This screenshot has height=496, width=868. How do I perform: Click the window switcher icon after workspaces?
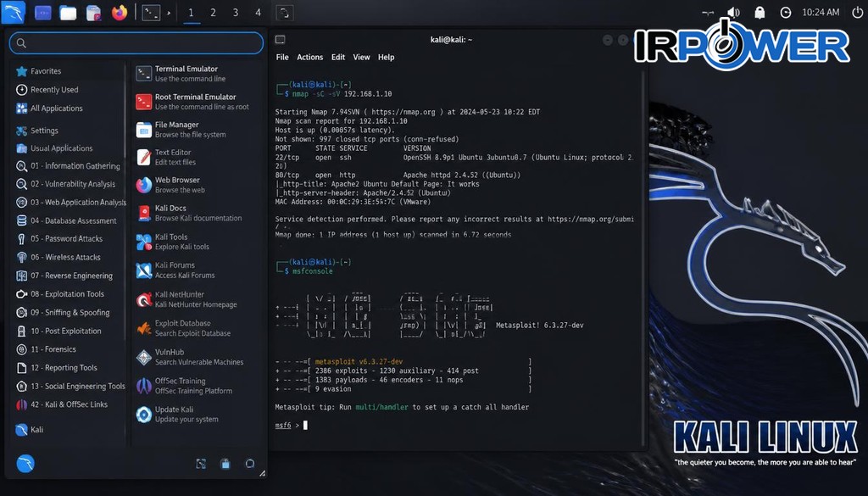284,12
